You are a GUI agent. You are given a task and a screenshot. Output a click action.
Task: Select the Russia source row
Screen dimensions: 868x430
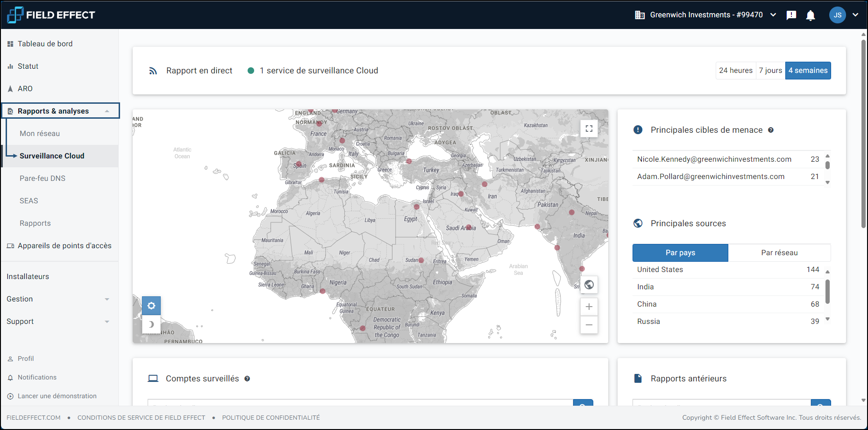728,322
